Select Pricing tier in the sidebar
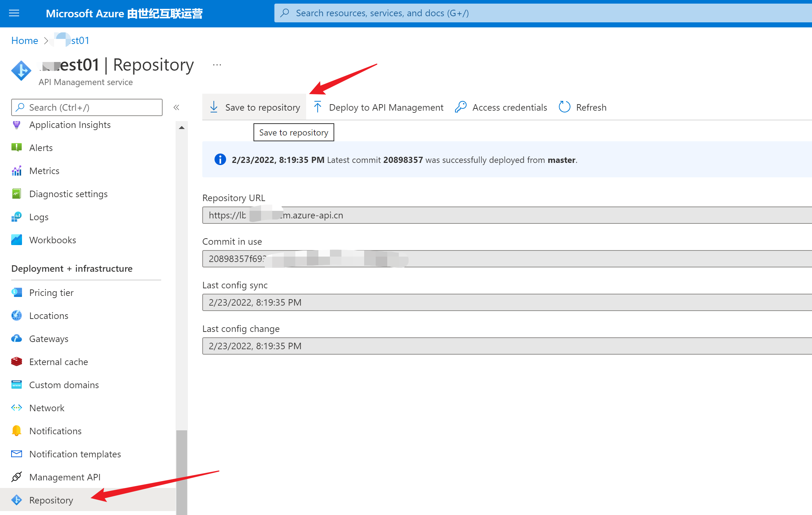The width and height of the screenshot is (812, 515). 51,293
